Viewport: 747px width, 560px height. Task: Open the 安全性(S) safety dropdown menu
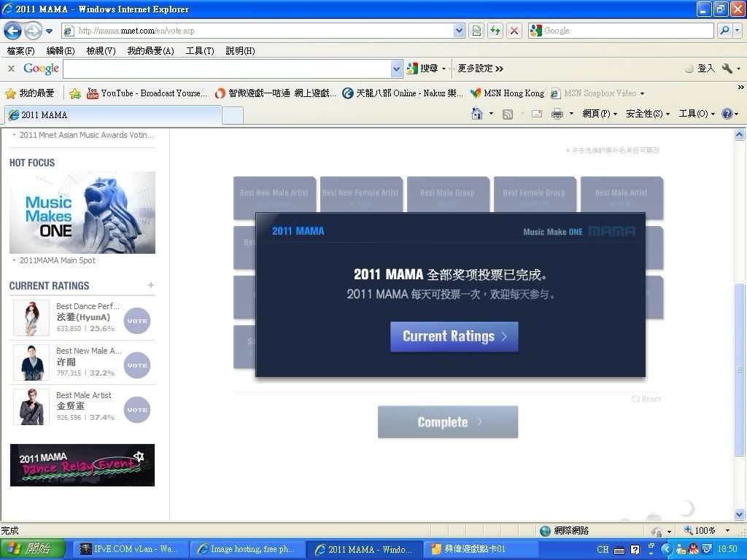[x=647, y=114]
